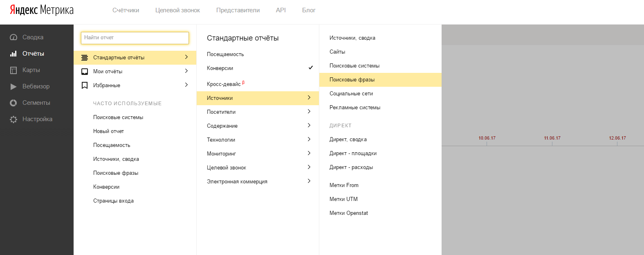Open frequently used Новый отчет
This screenshot has height=255, width=644.
pyautogui.click(x=108, y=131)
